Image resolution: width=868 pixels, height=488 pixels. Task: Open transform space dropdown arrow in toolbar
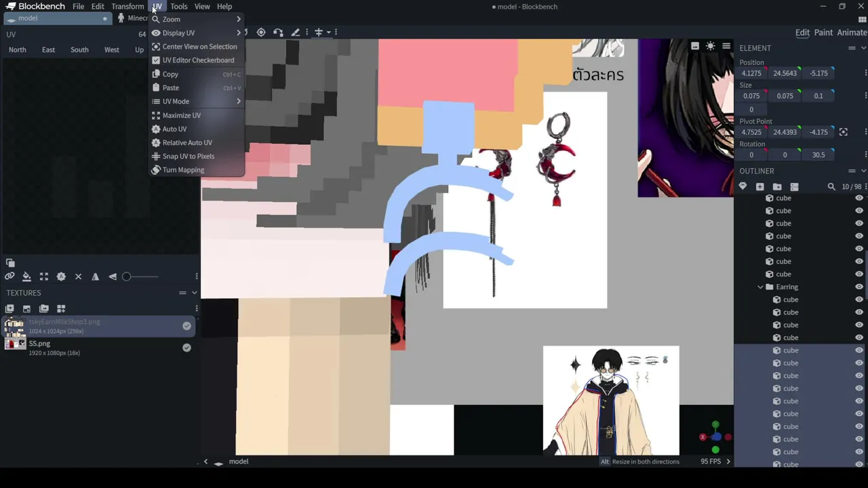329,33
